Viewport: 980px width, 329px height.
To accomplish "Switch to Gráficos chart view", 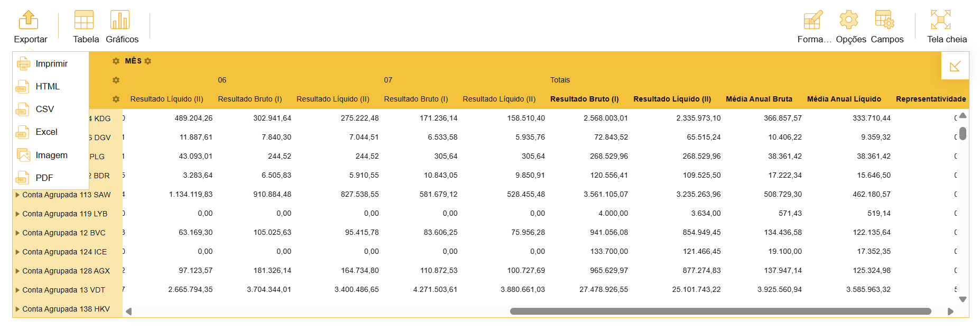I will [x=122, y=27].
